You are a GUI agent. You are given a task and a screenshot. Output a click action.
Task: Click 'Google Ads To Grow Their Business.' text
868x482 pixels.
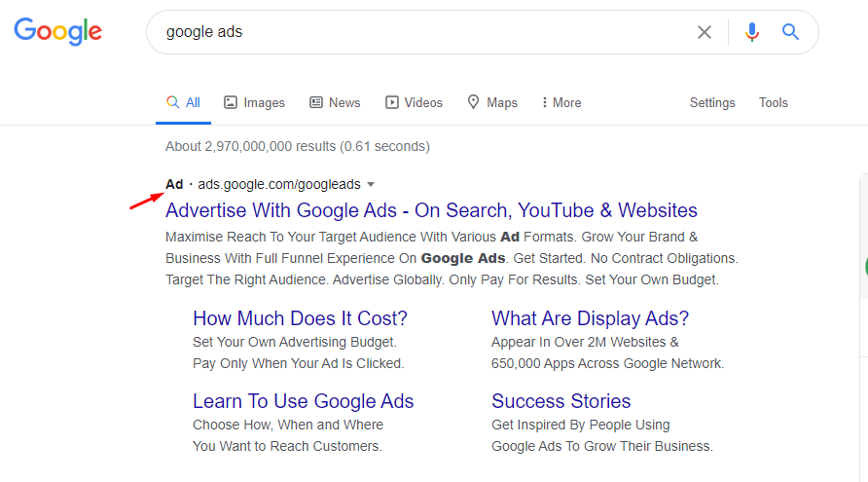602,447
